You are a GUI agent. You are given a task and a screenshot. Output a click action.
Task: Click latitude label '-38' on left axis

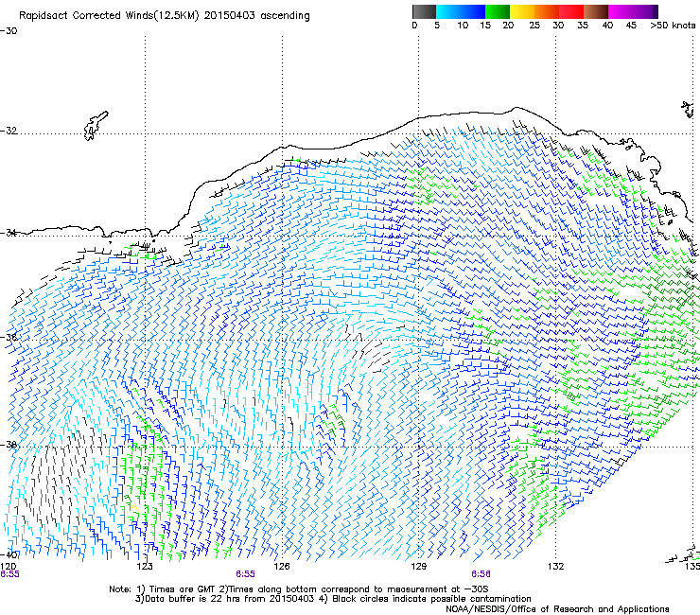[x=9, y=445]
